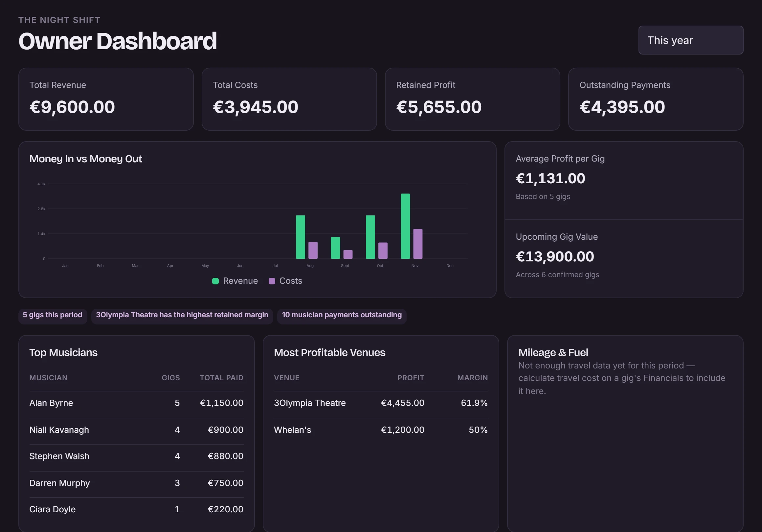This screenshot has width=762, height=532.
Task: Click the Total Revenue card value €9,600.00
Action: pyautogui.click(x=72, y=107)
